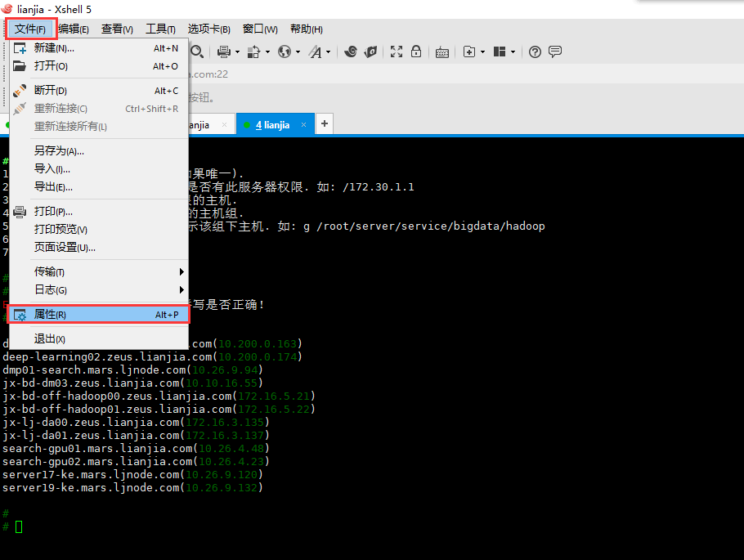Viewport: 744px width, 560px height.
Task: Open the layout view dropdown arrow
Action: click(x=513, y=51)
